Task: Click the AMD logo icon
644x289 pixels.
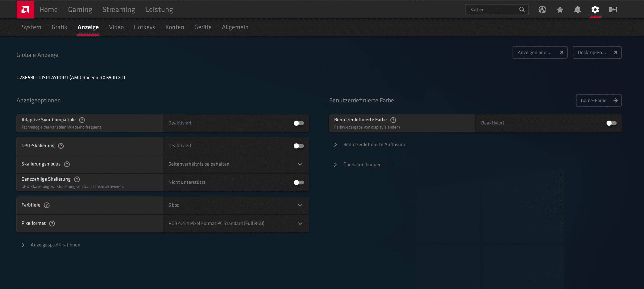Action: pos(25,9)
